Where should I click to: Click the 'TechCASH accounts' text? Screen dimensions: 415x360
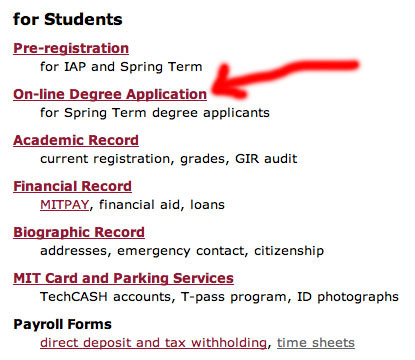tap(105, 297)
